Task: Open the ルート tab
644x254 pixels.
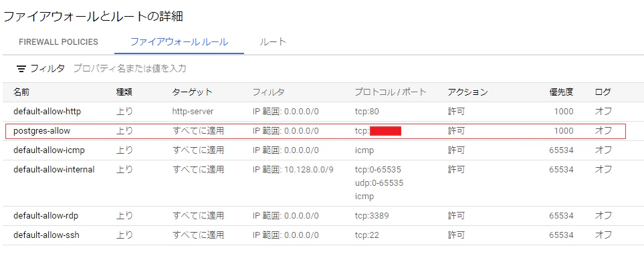Action: (x=273, y=42)
